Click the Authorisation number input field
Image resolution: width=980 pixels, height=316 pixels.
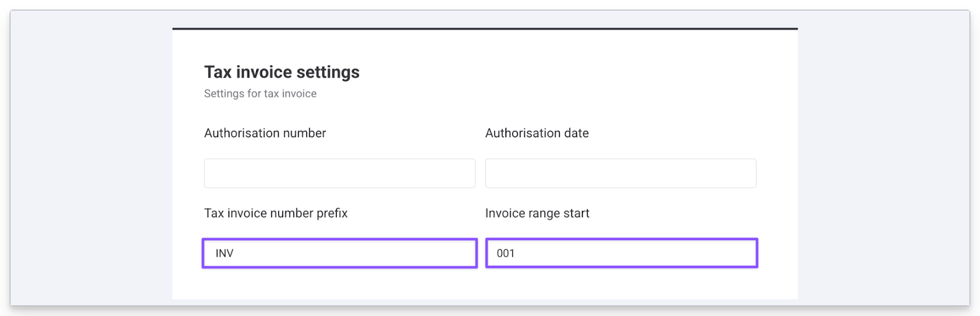click(x=339, y=173)
